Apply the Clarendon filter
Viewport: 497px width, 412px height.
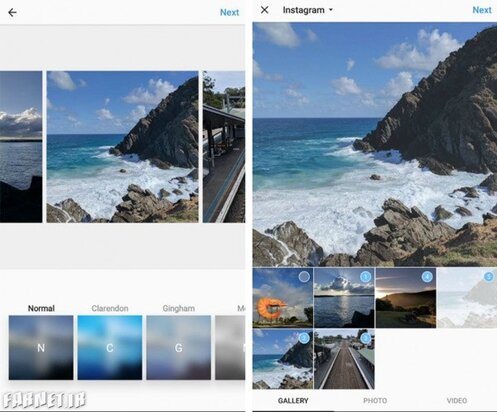coord(110,347)
